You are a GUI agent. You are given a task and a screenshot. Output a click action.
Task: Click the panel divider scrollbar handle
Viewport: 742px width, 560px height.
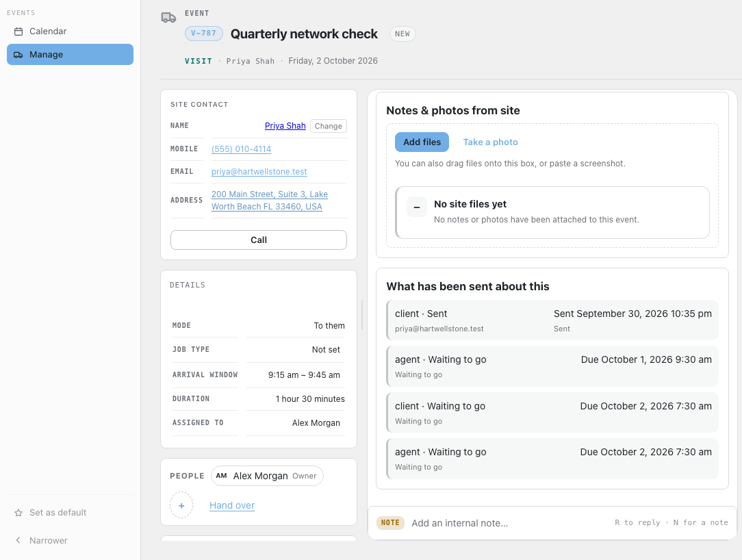pyautogui.click(x=362, y=315)
